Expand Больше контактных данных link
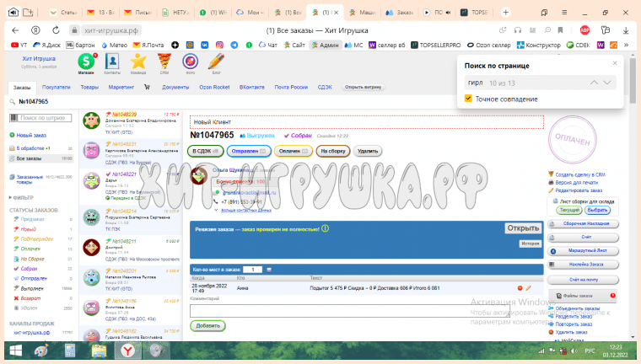This screenshot has width=641, height=364. [x=246, y=210]
